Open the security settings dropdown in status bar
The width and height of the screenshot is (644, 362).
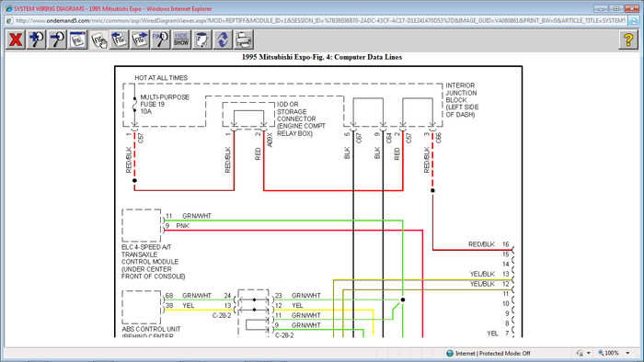click(x=589, y=353)
